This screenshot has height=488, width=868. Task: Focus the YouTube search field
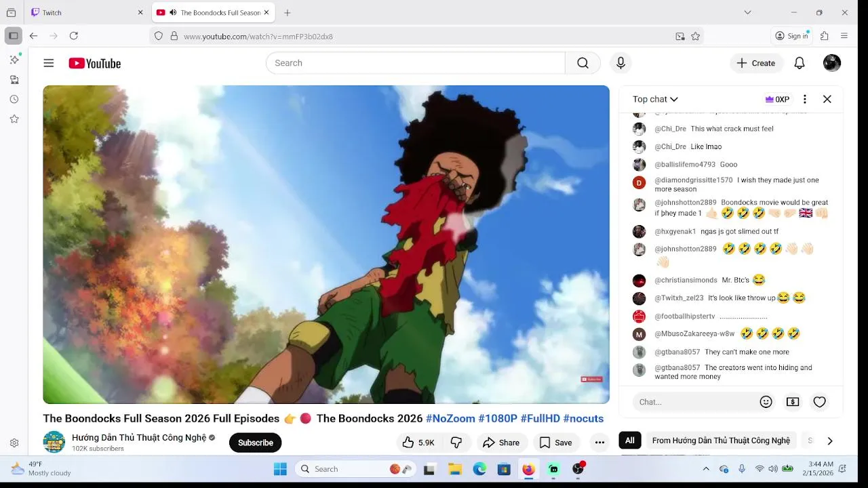(x=416, y=63)
